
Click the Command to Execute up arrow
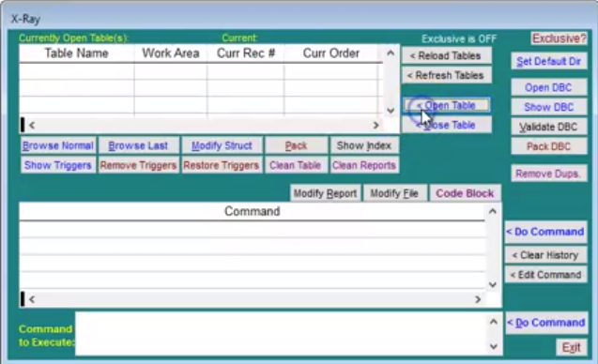coord(494,322)
